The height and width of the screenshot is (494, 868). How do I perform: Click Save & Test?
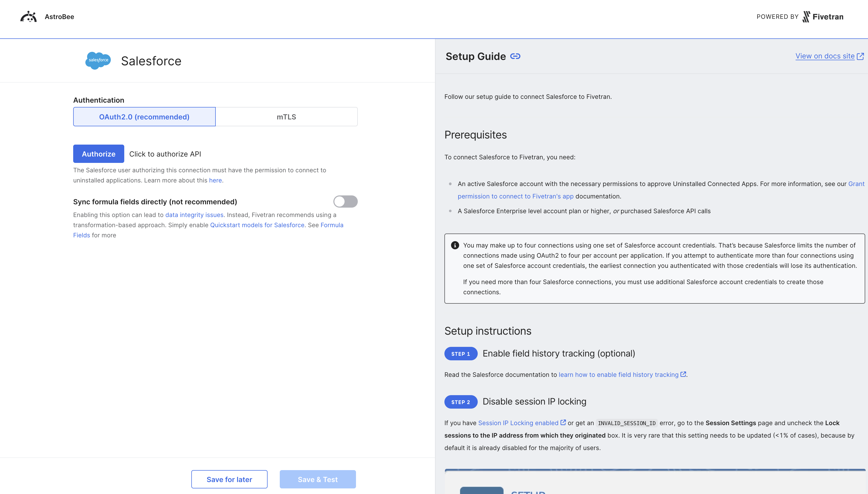pyautogui.click(x=317, y=479)
